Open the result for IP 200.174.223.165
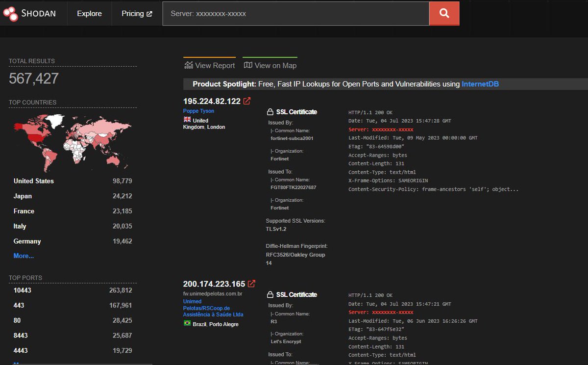588x365 pixels. pos(214,284)
